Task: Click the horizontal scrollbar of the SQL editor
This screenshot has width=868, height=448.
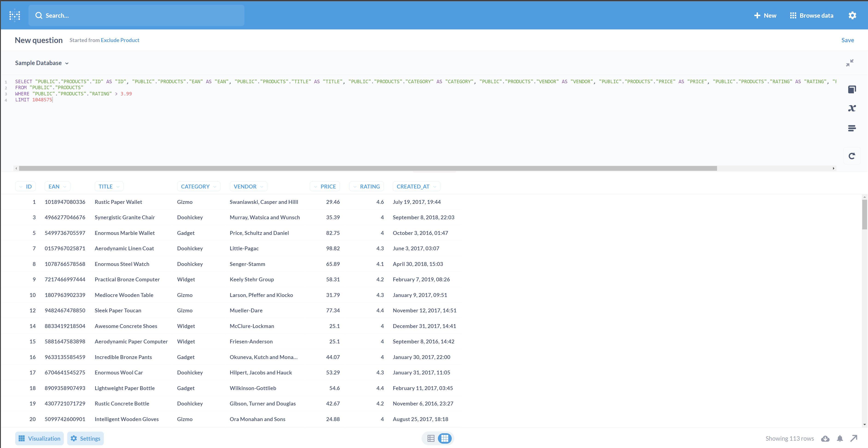Action: 367,168
